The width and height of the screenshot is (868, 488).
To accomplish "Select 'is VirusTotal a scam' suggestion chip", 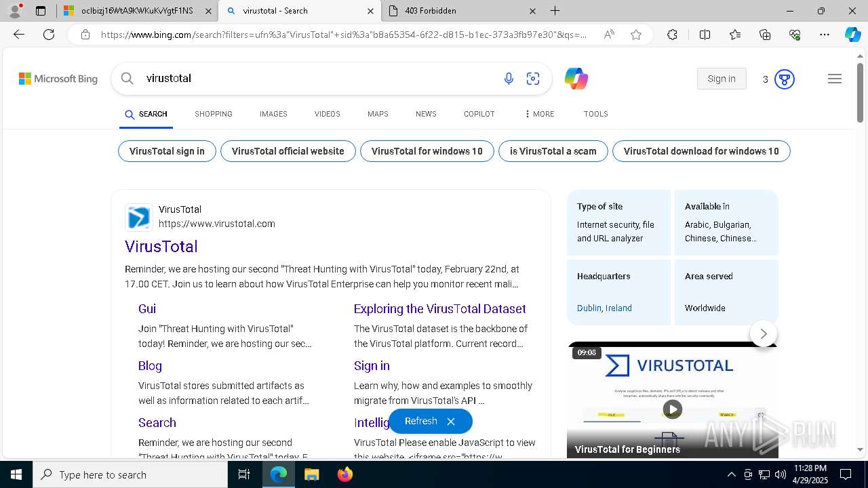I will pyautogui.click(x=553, y=151).
